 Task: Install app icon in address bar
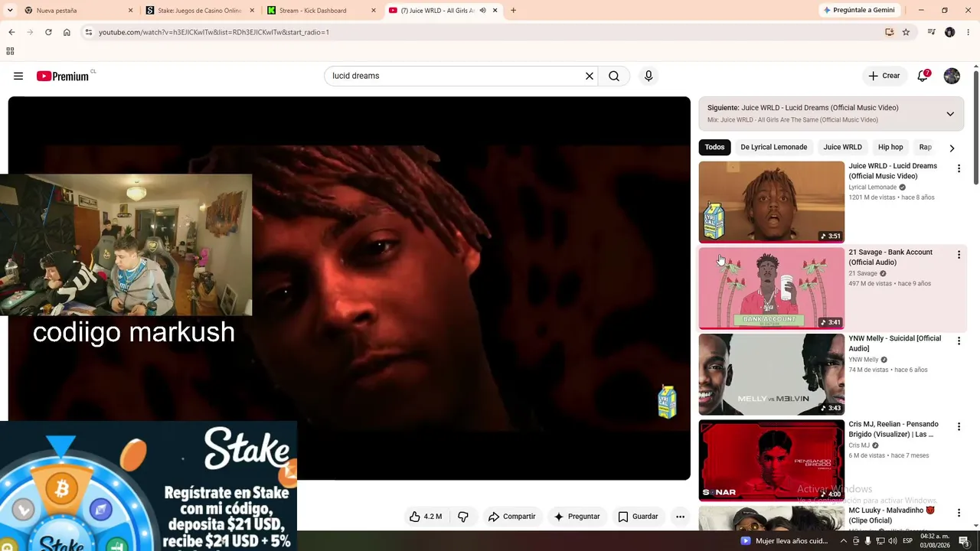pyautogui.click(x=889, y=32)
